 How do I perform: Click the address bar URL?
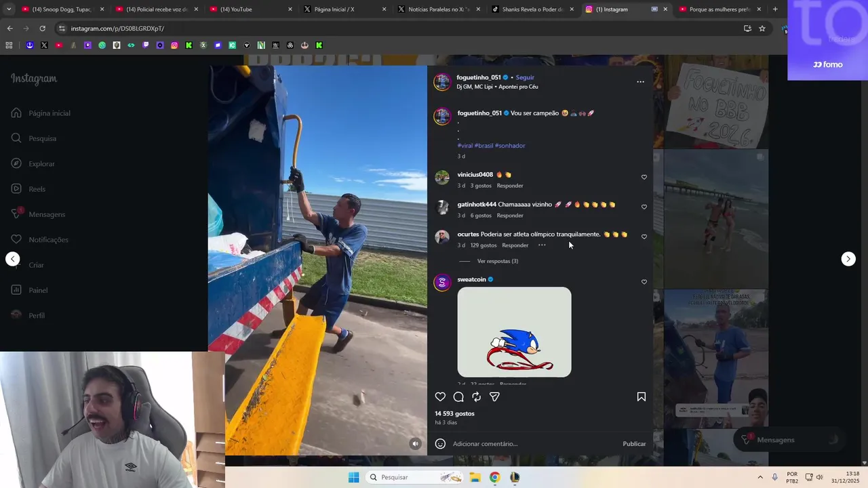tap(117, 28)
